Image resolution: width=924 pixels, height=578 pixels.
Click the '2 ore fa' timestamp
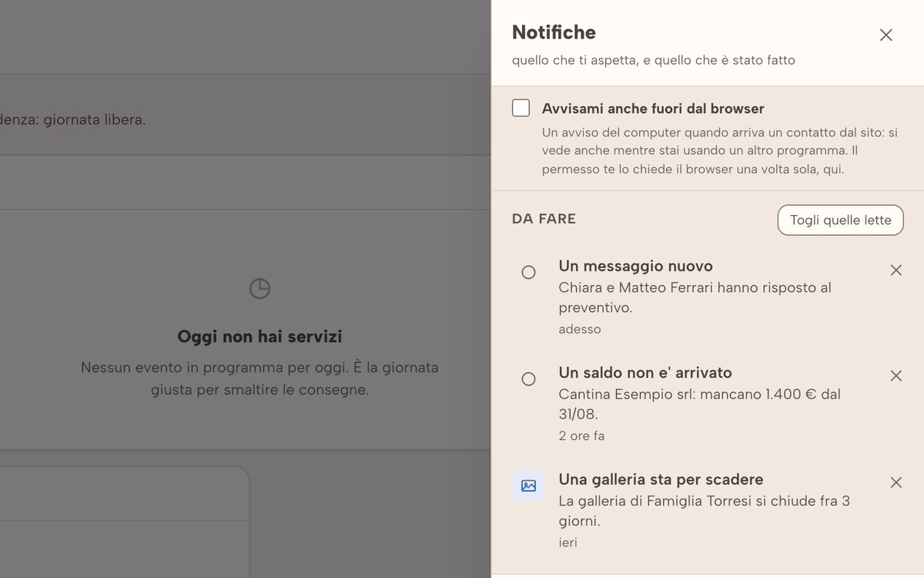[581, 435]
